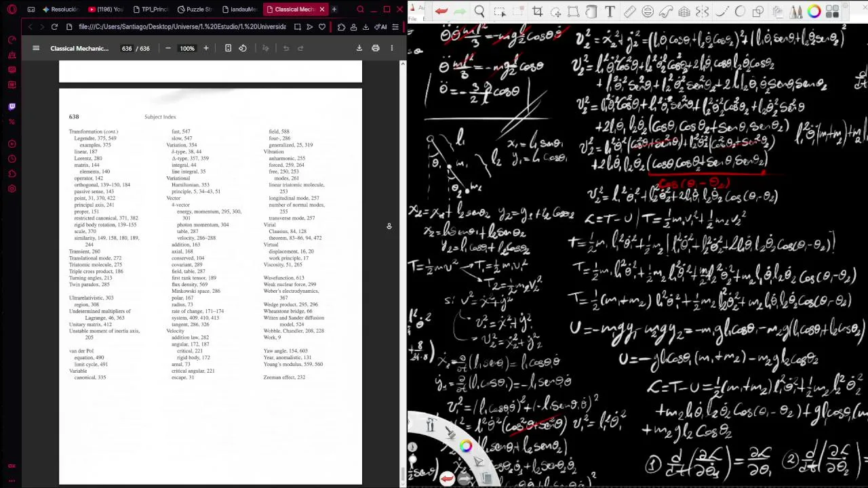Click the index entry 'Twin paradox, 285'
Image resolution: width=868 pixels, height=488 pixels.
(89, 285)
